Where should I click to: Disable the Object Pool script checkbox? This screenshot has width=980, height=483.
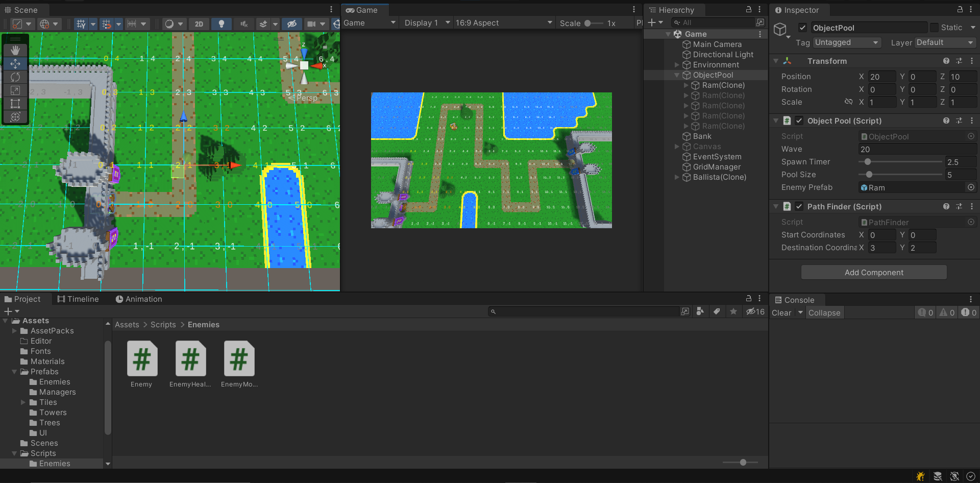tap(799, 120)
